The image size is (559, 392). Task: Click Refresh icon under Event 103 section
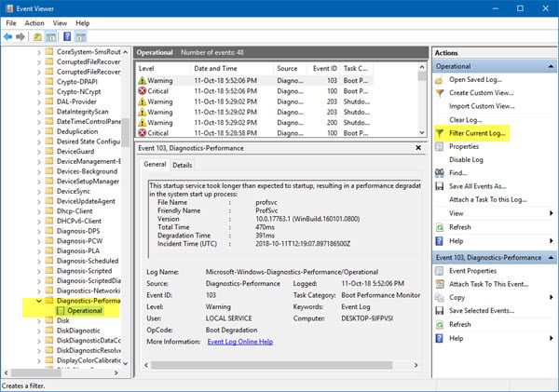click(x=440, y=325)
